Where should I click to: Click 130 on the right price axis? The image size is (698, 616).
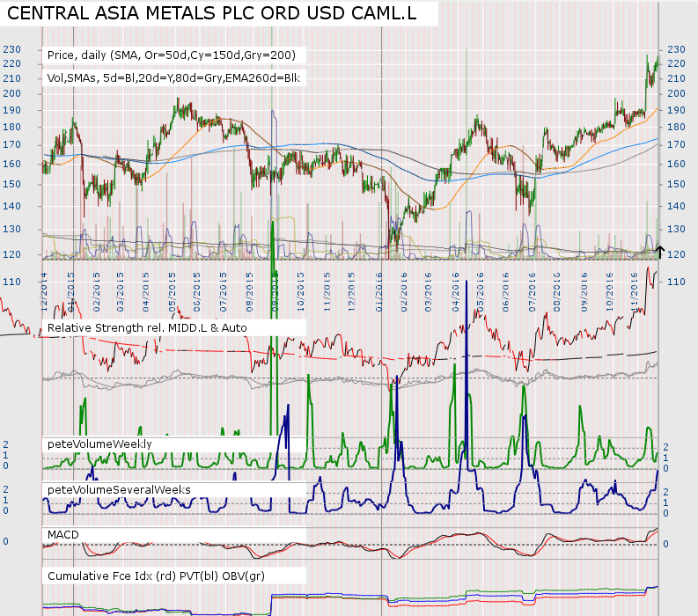pos(676,229)
